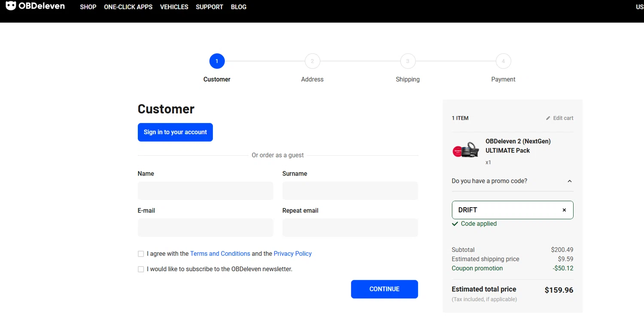Image resolution: width=644 pixels, height=333 pixels.
Task: Click Sign in to your account
Action: pos(175,132)
